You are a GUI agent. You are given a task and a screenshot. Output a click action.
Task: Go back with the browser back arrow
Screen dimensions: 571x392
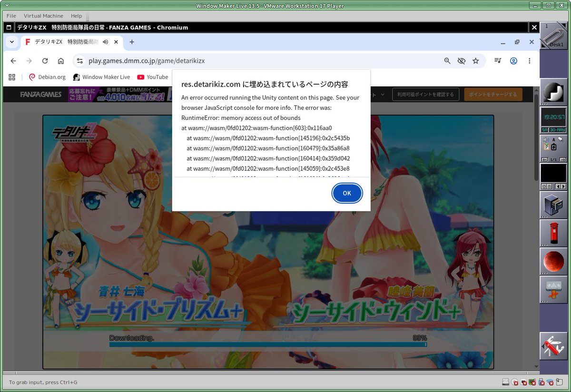pyautogui.click(x=13, y=61)
